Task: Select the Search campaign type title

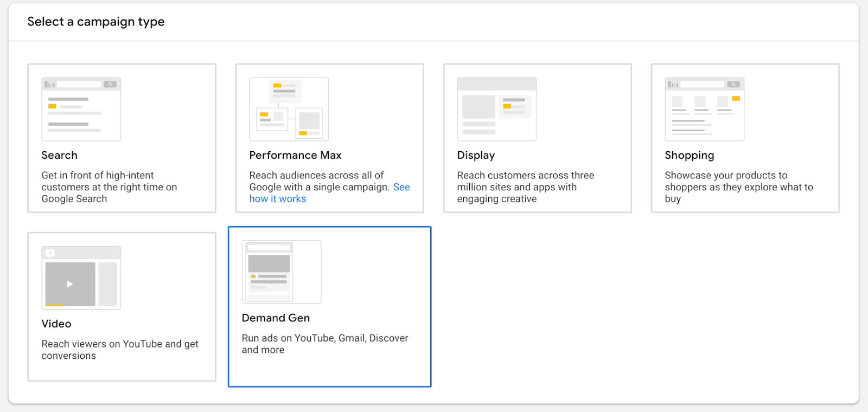Action: (60, 155)
